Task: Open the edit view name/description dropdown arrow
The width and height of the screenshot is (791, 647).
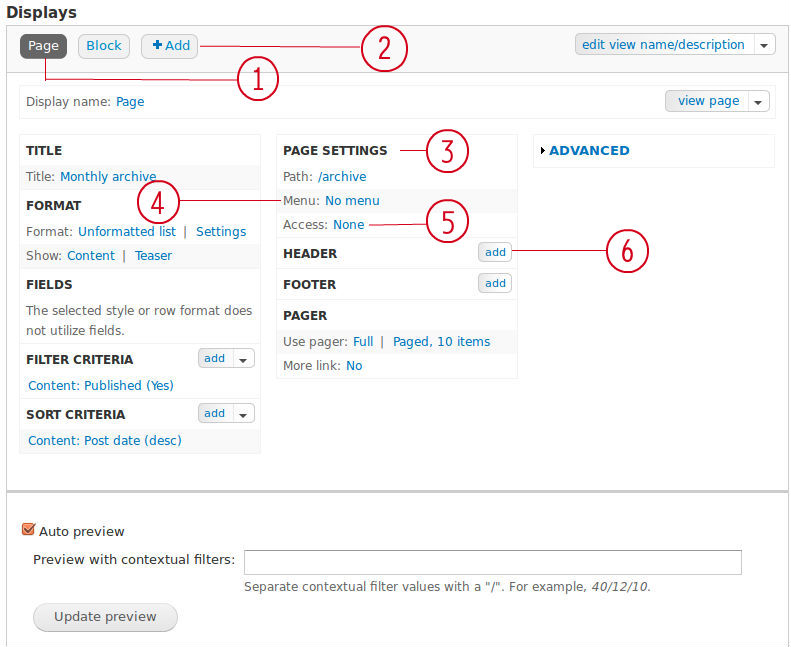Action: click(x=764, y=45)
